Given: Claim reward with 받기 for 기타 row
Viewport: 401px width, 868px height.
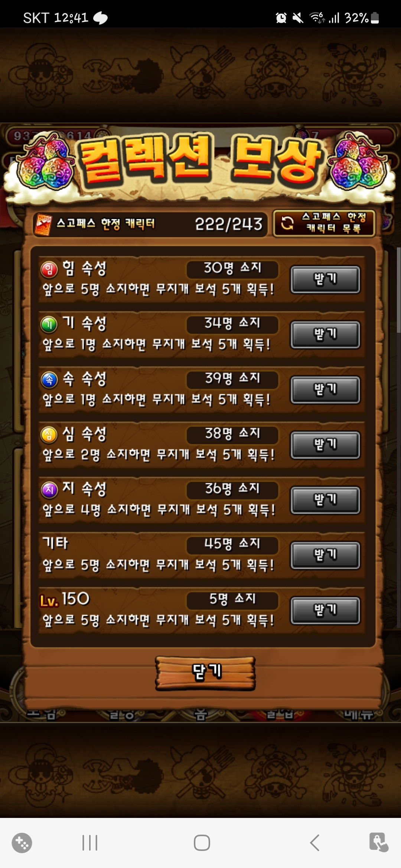Looking at the screenshot, I should tap(325, 555).
